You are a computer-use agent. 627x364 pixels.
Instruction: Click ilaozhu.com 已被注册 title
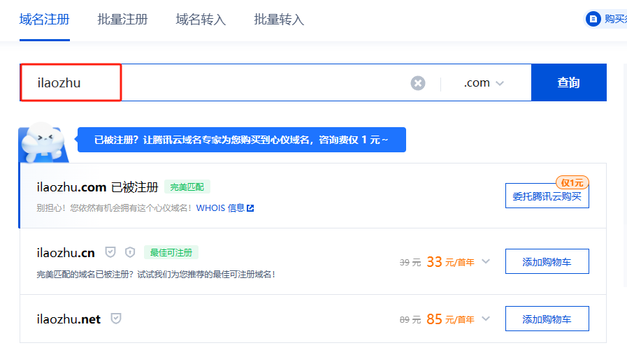coord(98,187)
